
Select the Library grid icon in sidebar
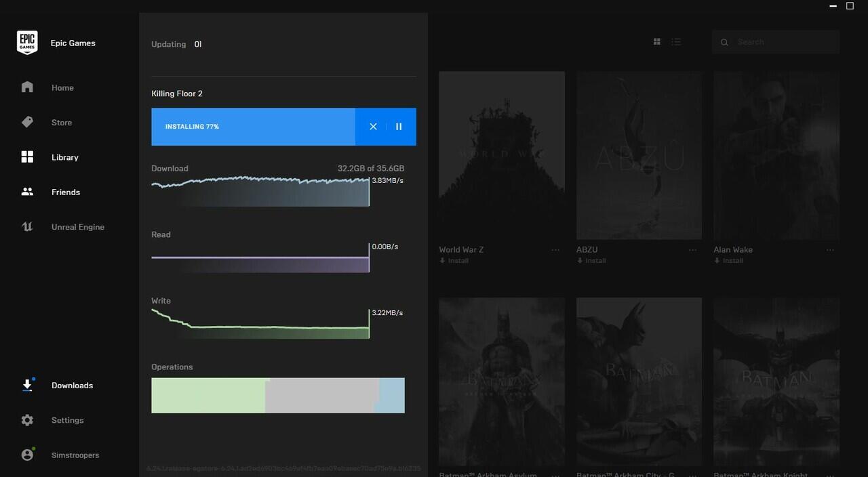(27, 157)
